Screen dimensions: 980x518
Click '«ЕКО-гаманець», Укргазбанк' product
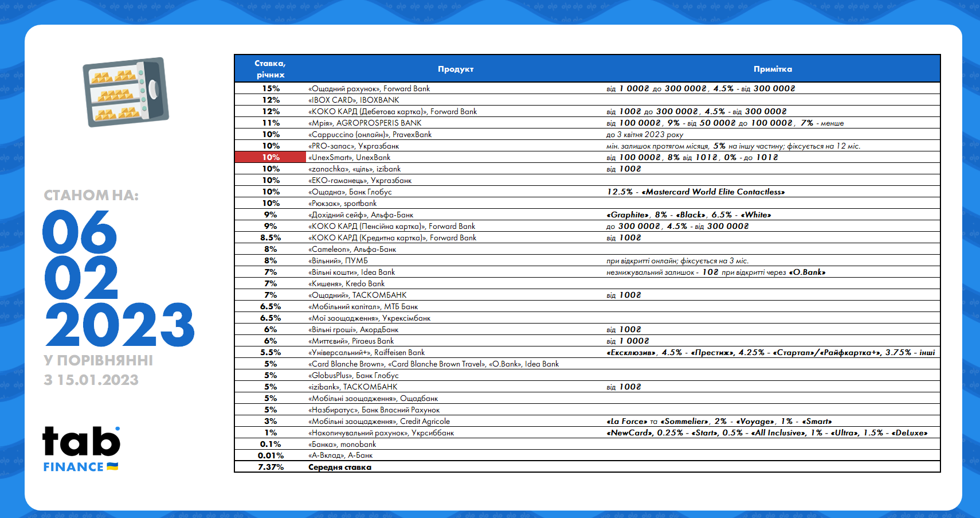(x=360, y=180)
